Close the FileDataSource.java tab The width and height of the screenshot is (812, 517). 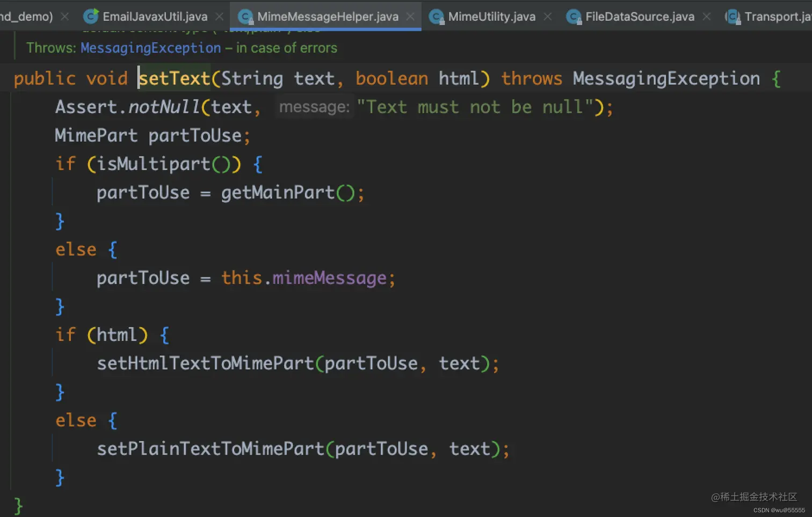[707, 17]
